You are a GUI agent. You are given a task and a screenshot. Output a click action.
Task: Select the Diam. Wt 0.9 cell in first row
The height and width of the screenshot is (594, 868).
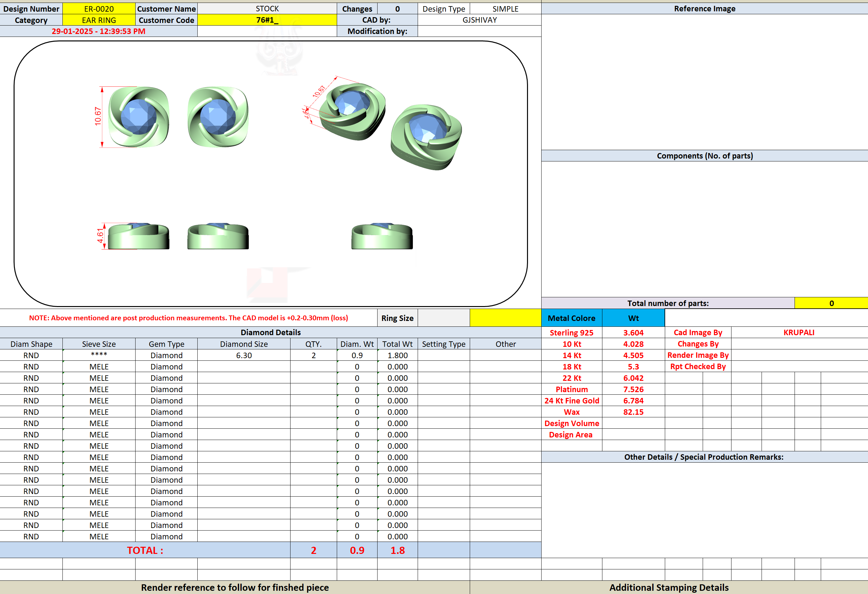[x=357, y=355]
